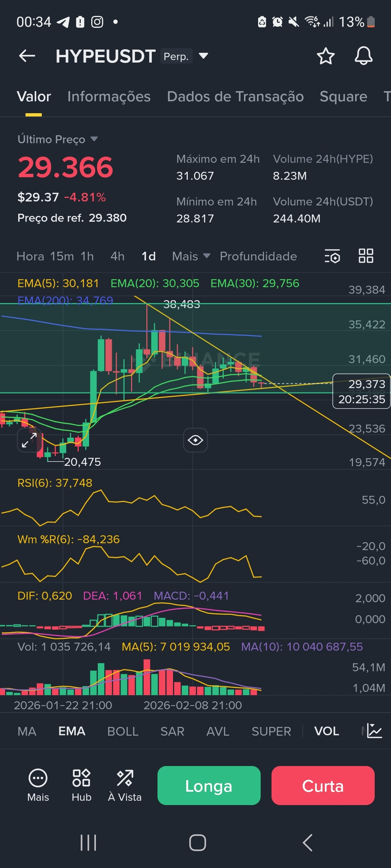Expand the HYPEUSDT pair selector arrow
The height and width of the screenshot is (868, 391).
pyautogui.click(x=203, y=56)
